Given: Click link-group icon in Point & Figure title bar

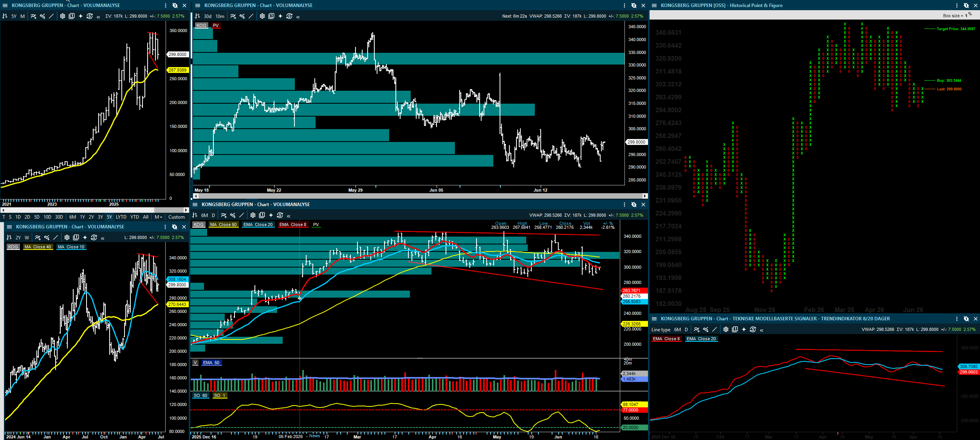Looking at the screenshot, I should coord(966,5).
